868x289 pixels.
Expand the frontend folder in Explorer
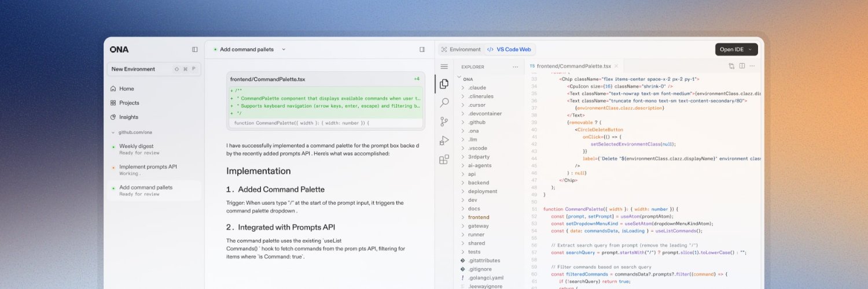[x=478, y=217]
